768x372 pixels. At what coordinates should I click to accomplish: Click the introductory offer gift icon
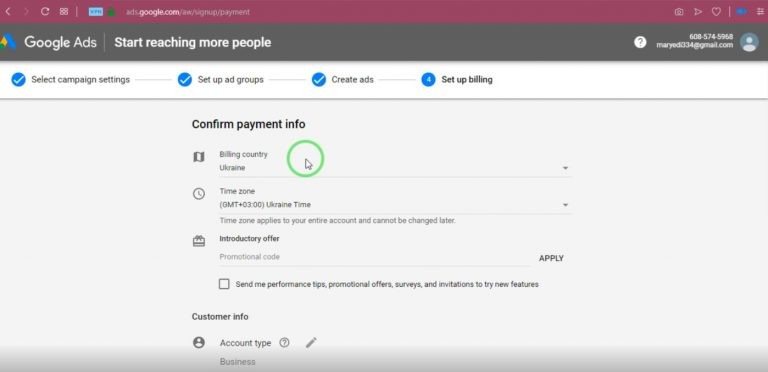click(x=198, y=241)
